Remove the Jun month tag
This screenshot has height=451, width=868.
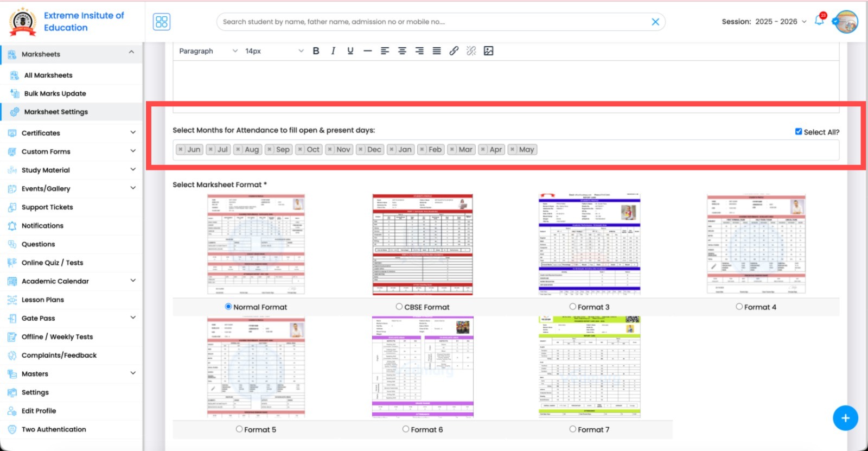(181, 149)
